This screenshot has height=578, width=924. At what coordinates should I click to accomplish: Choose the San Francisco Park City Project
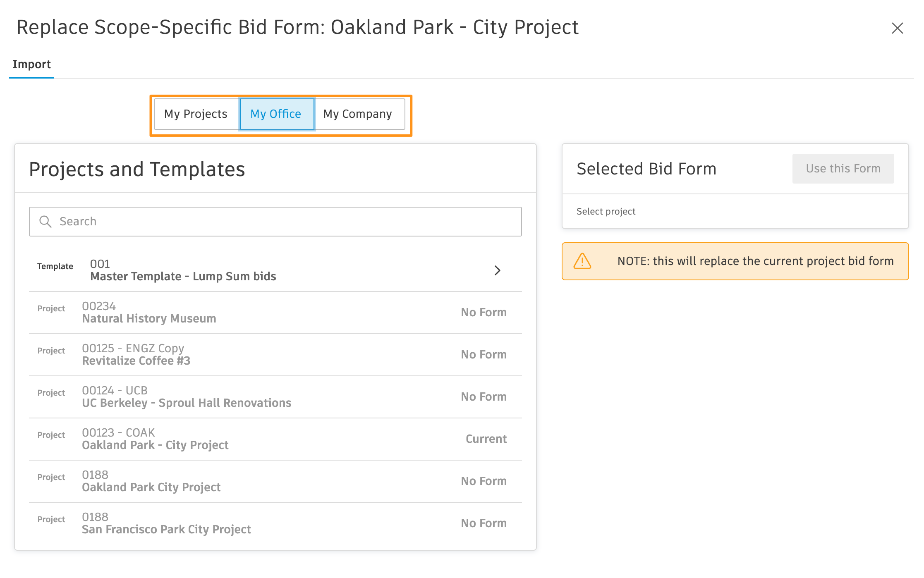click(166, 523)
